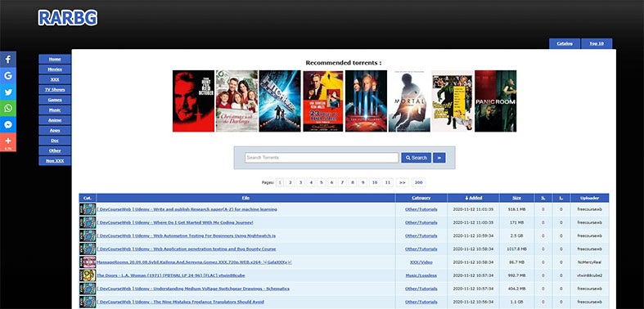Click the Search Torrents input field
Viewport: 644px width, 309px height.
click(x=322, y=158)
